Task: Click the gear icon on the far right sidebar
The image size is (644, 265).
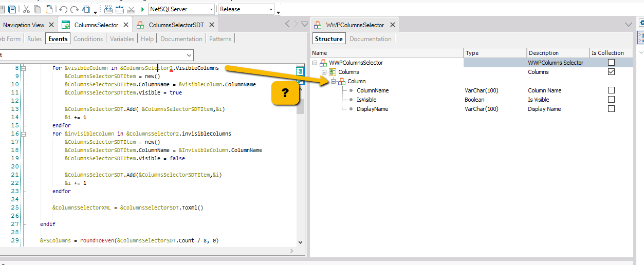Action: tap(640, 23)
